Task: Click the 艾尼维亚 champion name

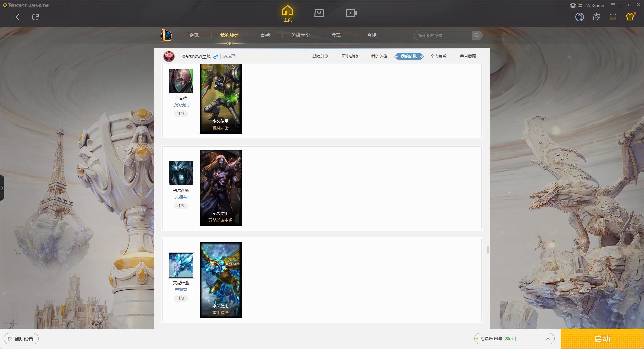Action: click(181, 283)
